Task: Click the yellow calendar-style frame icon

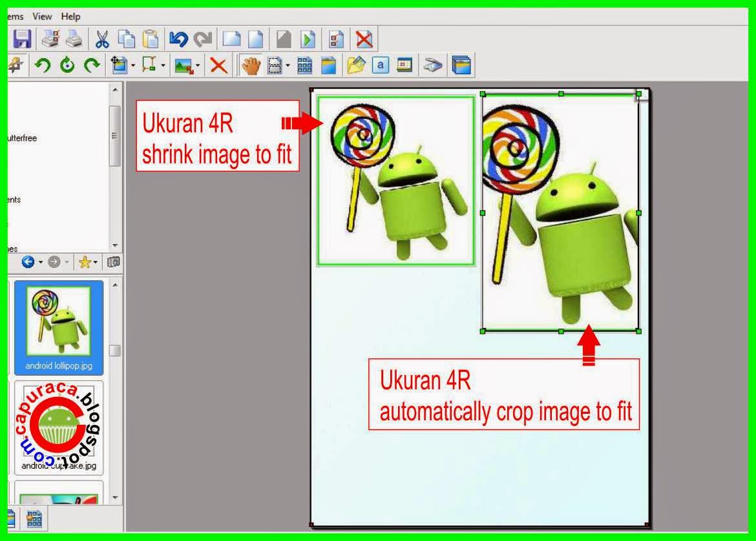Action: click(x=404, y=65)
